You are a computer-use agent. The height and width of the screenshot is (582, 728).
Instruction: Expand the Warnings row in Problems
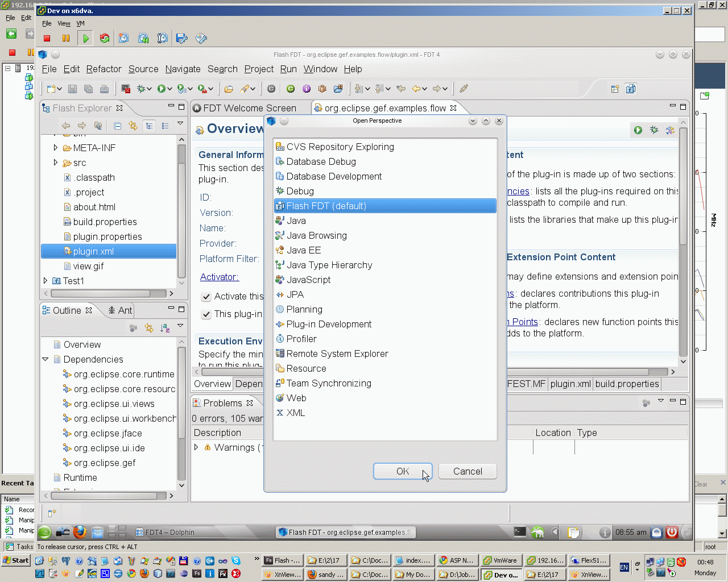click(x=196, y=447)
